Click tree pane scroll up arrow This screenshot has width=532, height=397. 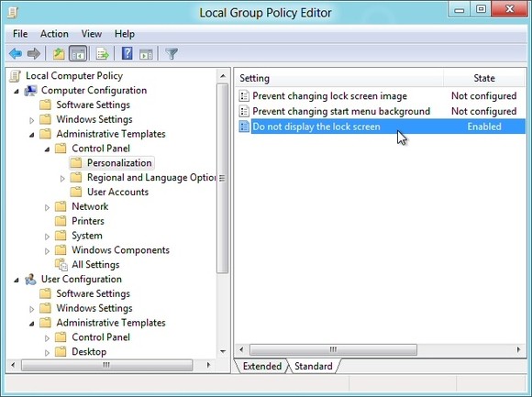[x=223, y=76]
